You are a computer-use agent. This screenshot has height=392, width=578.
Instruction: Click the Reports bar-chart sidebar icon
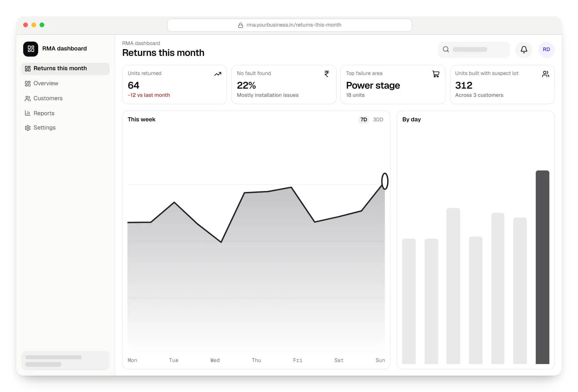click(28, 113)
